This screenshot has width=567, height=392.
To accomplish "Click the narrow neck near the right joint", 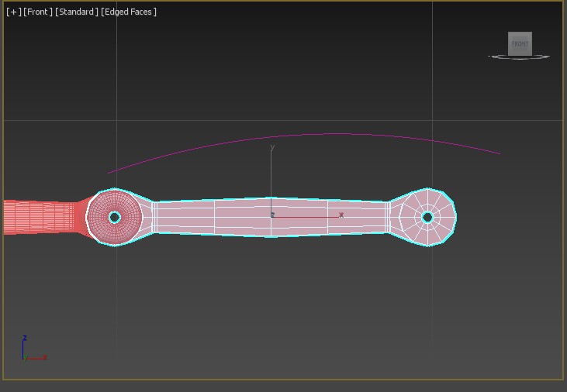I will click(387, 217).
